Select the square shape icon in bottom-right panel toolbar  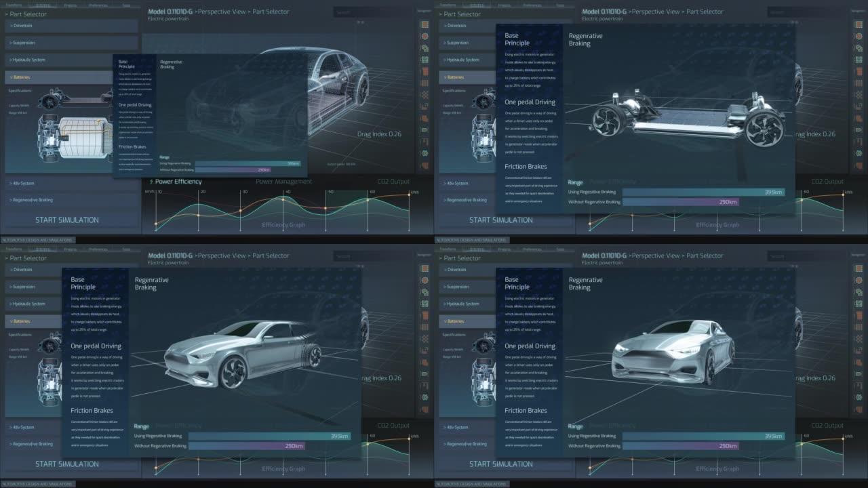tap(859, 268)
